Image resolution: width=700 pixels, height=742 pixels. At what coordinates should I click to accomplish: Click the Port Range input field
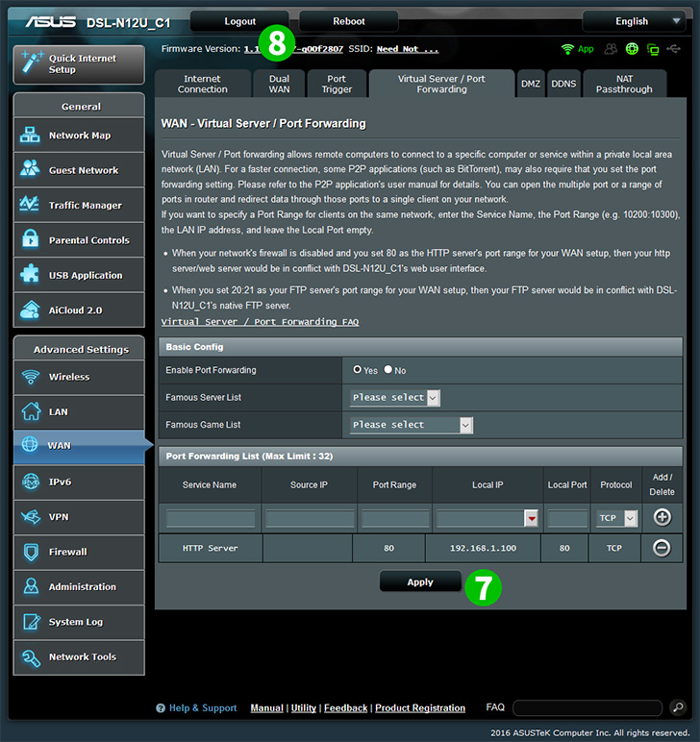point(395,518)
